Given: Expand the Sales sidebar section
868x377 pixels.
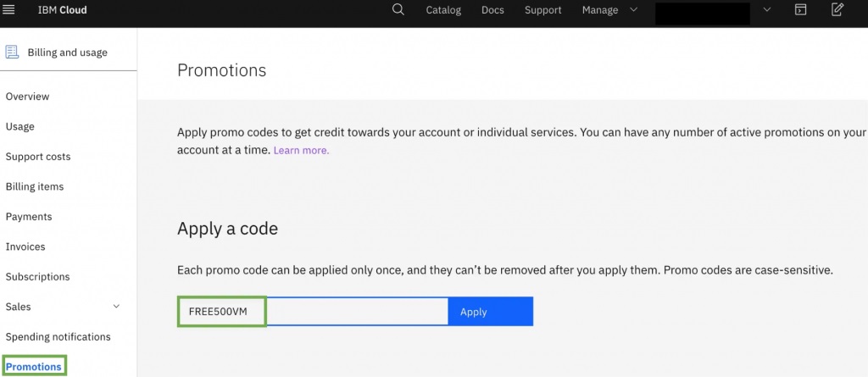Looking at the screenshot, I should (x=116, y=307).
